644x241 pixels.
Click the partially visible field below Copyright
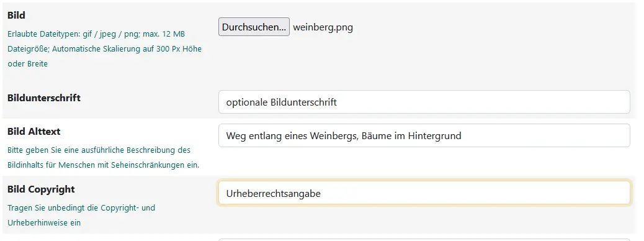click(x=424, y=240)
